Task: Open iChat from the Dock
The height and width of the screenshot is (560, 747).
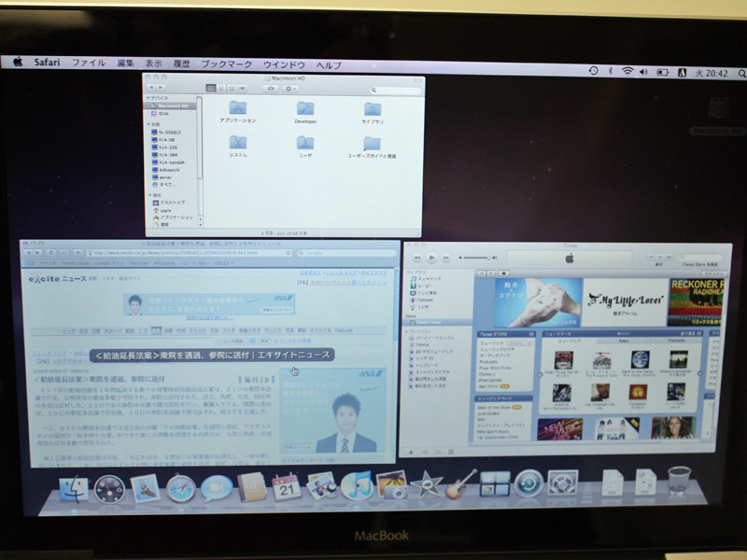Action: click(217, 488)
